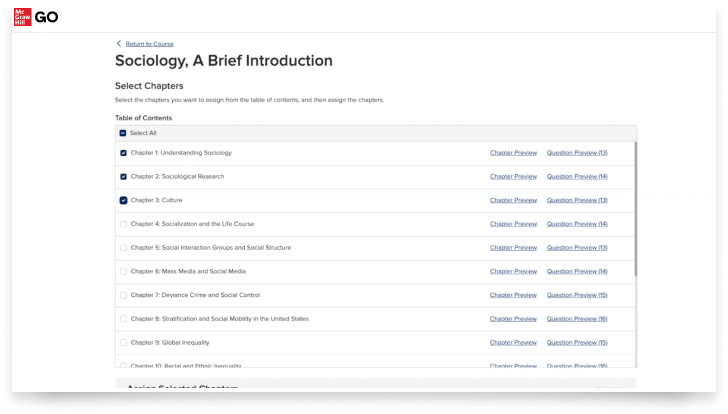Toggle the Select All checkbox

click(x=123, y=133)
